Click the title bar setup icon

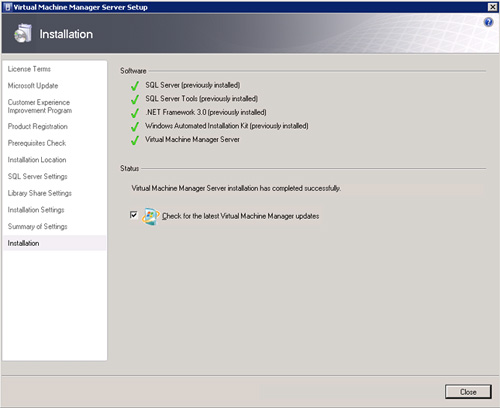8,7
